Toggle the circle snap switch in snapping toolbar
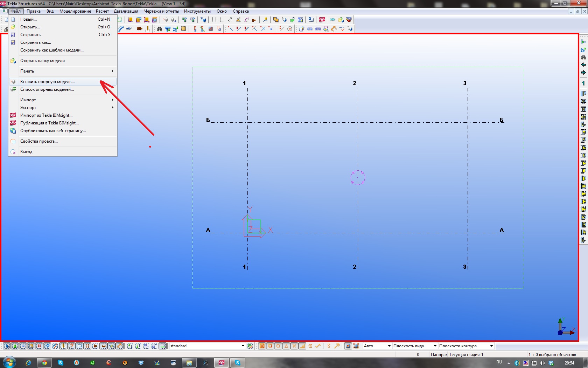588x368 pixels. [278, 346]
